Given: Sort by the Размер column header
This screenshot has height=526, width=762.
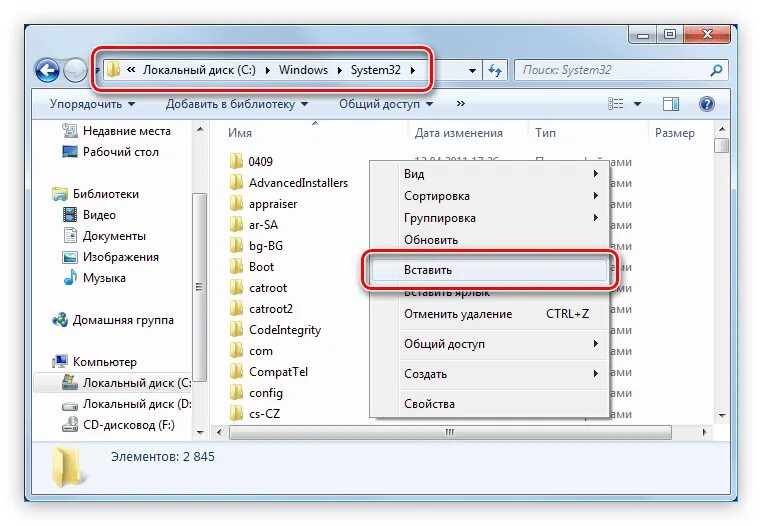Looking at the screenshot, I should pyautogui.click(x=680, y=133).
